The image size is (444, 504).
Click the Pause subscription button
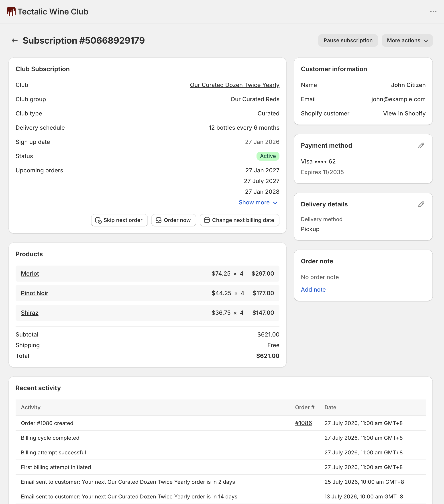348,40
